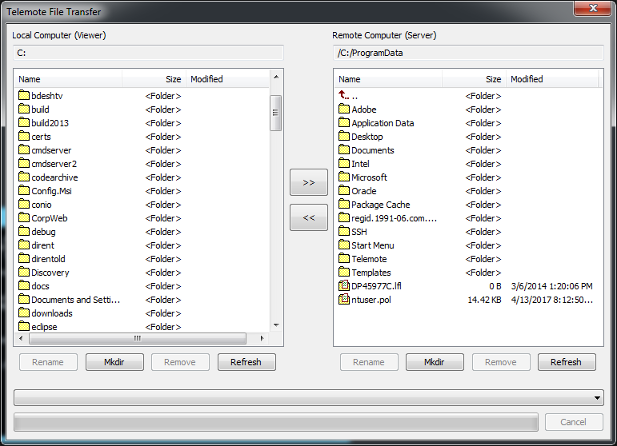Screen dimensions: 617x446
Task: Select the build2013 folder icon
Action: (24, 122)
